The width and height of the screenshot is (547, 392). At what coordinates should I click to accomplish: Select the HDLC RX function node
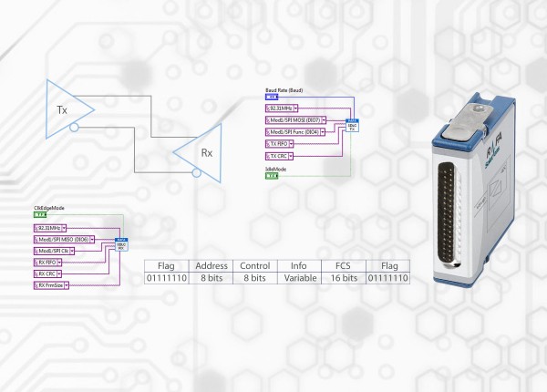120,243
